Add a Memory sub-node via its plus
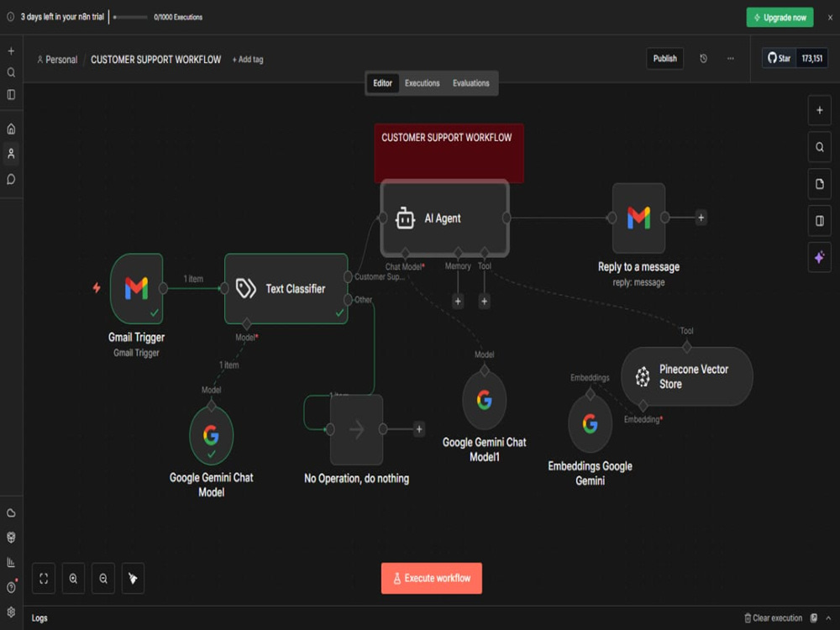 click(x=458, y=301)
